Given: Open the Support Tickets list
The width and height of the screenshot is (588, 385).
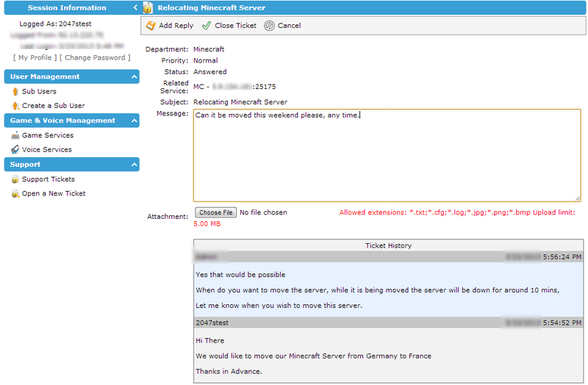Looking at the screenshot, I should pos(48,179).
